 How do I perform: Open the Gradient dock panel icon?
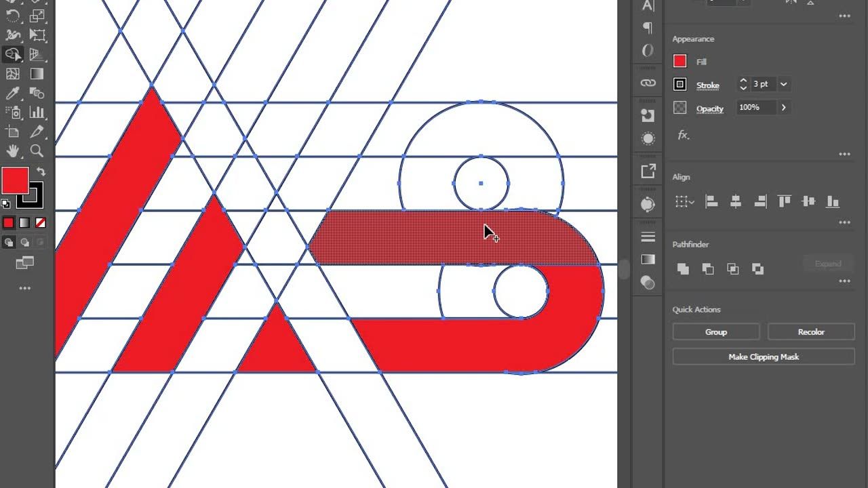click(648, 260)
